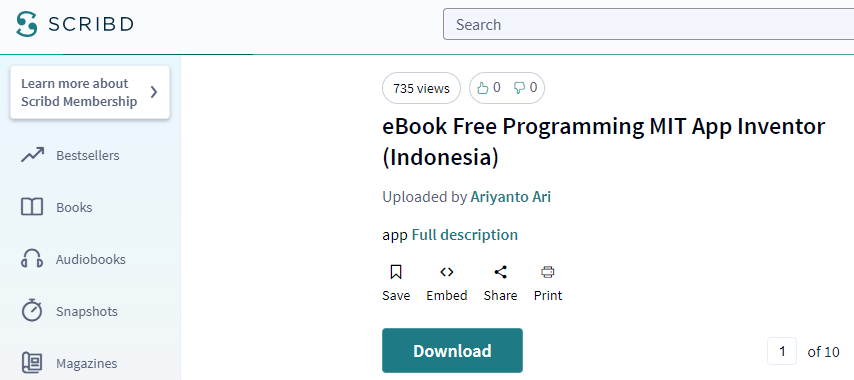The width and height of the screenshot is (854, 380).
Task: Open Learn more about Scribd Membership
Action: 90,92
